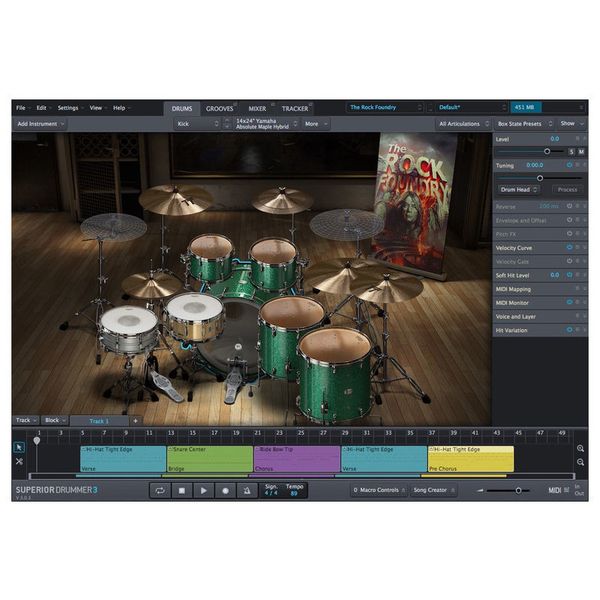Click the Level slider handle
The width and height of the screenshot is (600, 600).
547,152
